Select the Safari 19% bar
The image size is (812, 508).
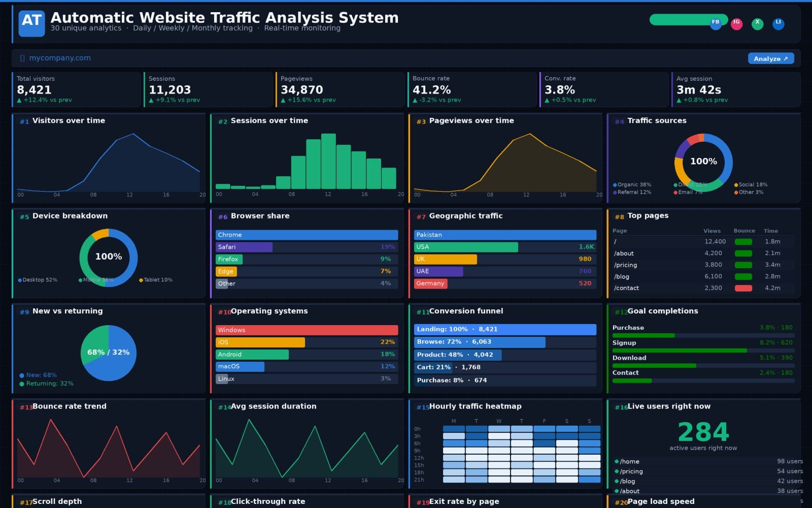point(307,247)
